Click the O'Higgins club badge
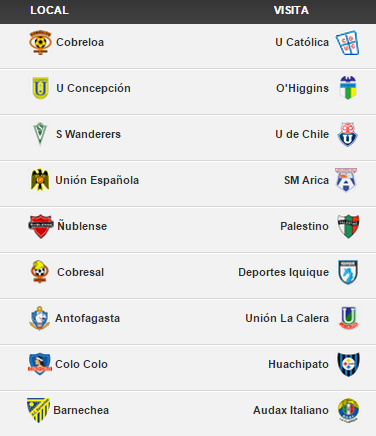The height and width of the screenshot is (436, 376). tap(348, 88)
